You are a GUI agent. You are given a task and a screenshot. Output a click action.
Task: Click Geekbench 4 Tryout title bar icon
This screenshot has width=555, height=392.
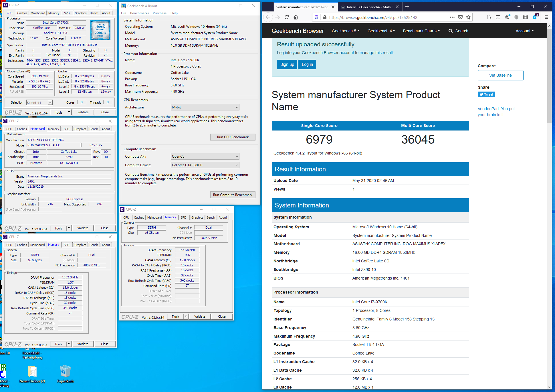(x=124, y=6)
